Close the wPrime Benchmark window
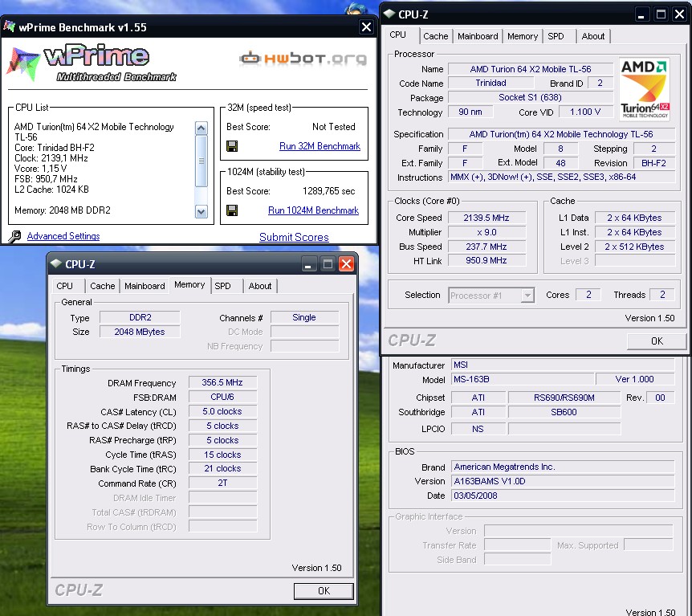Image resolution: width=692 pixels, height=616 pixels. tap(366, 27)
